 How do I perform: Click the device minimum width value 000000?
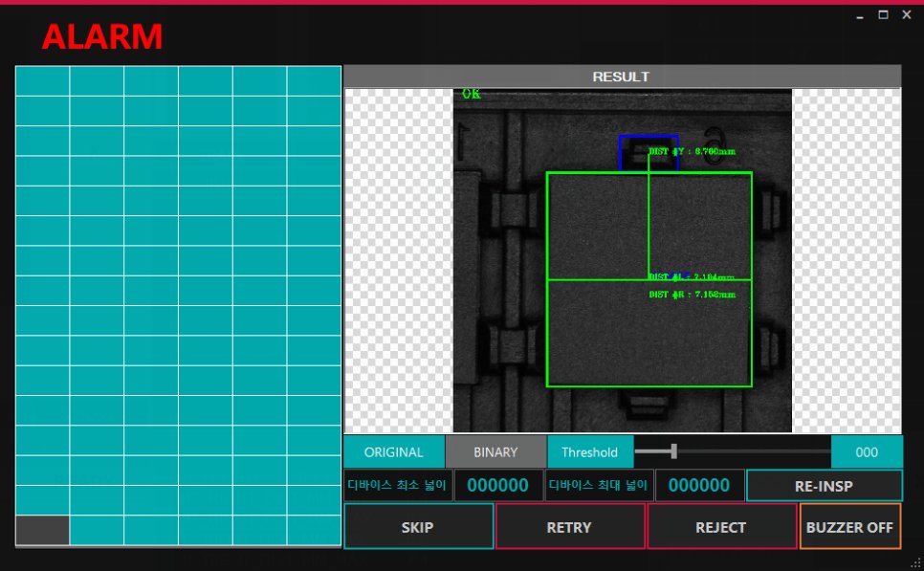click(498, 486)
